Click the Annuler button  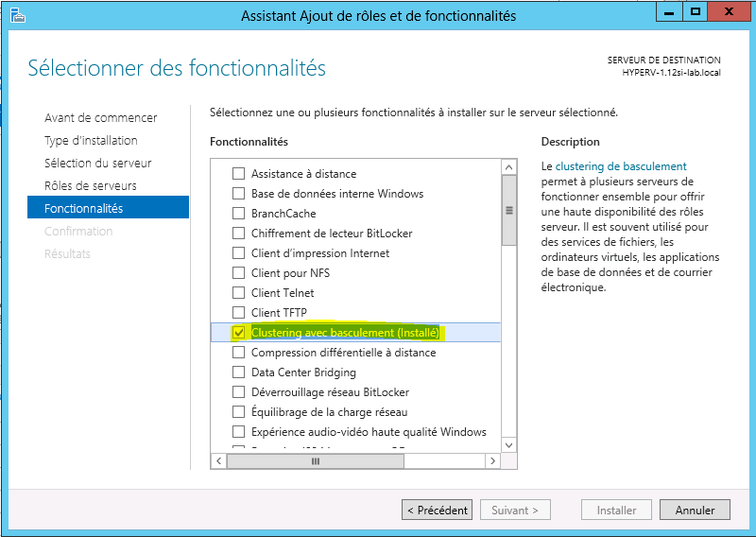click(x=695, y=510)
